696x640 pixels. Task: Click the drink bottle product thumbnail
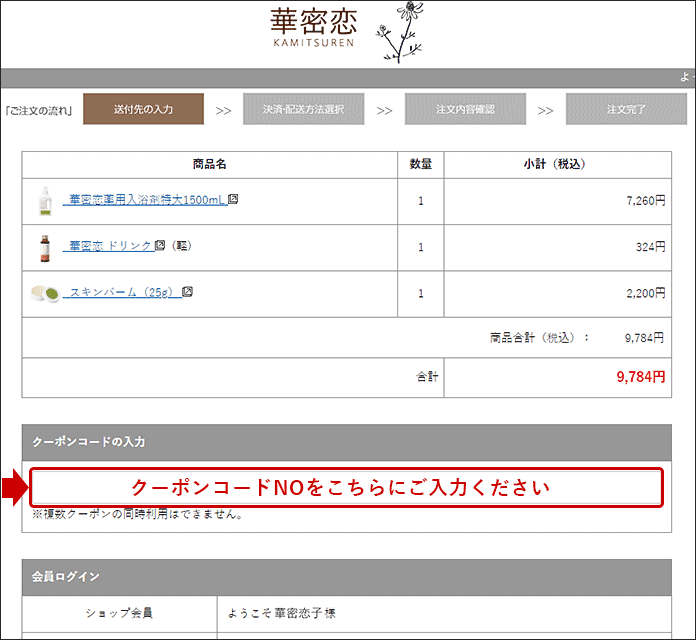(45, 248)
